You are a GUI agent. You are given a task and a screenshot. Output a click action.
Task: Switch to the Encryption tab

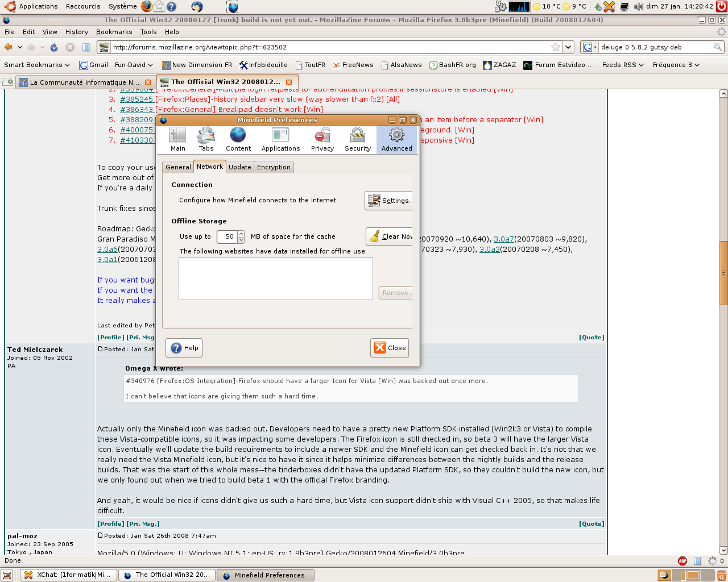274,167
